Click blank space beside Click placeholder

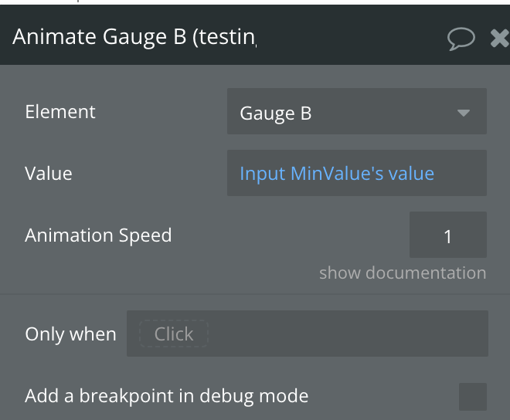(348, 334)
